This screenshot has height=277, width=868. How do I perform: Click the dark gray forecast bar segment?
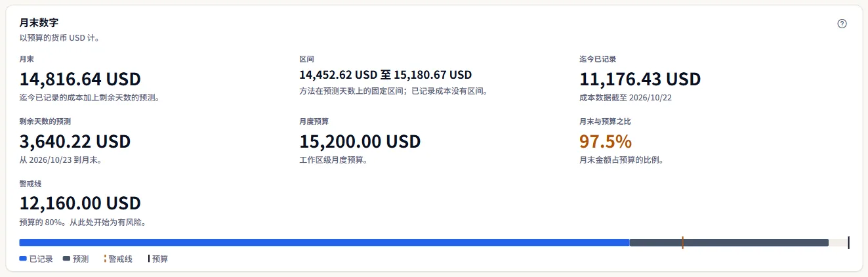tap(729, 243)
